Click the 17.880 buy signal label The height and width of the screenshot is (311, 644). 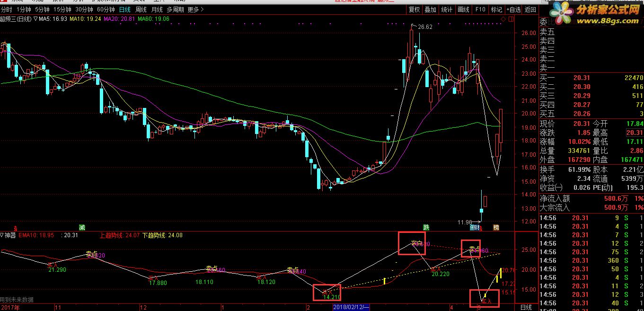158,283
